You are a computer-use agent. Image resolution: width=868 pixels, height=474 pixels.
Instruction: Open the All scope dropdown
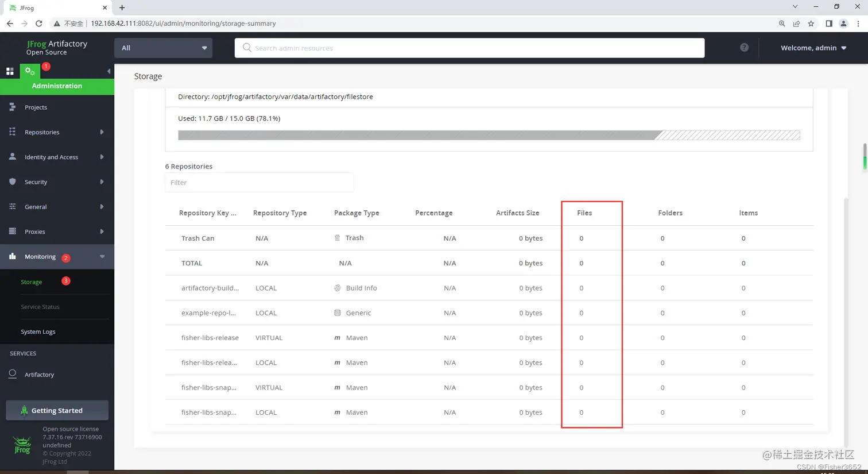(163, 48)
